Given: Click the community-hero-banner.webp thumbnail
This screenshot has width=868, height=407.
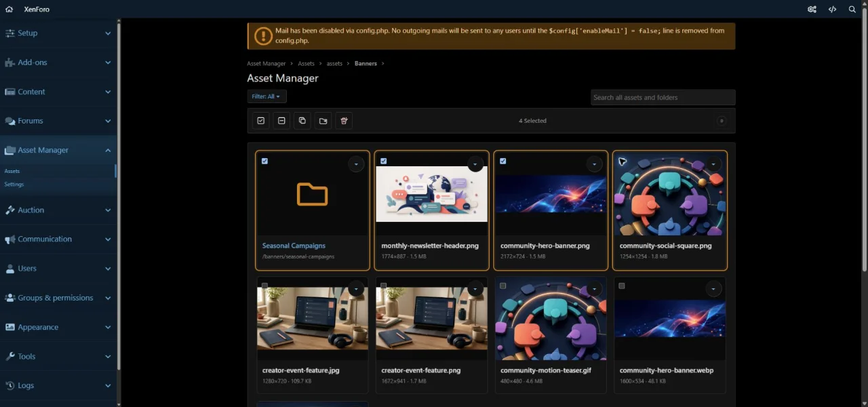Looking at the screenshot, I should (670, 319).
